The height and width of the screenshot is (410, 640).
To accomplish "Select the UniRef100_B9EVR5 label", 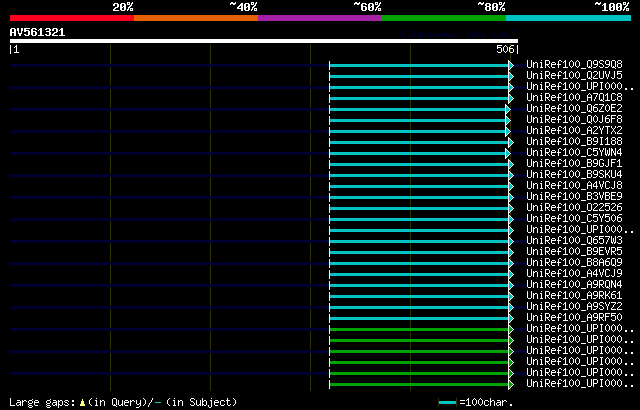I will point(574,251).
